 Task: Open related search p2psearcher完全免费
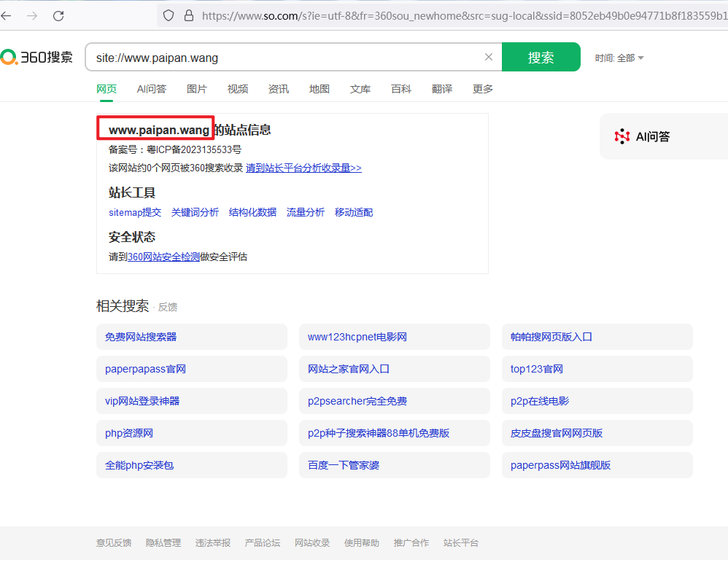point(395,401)
